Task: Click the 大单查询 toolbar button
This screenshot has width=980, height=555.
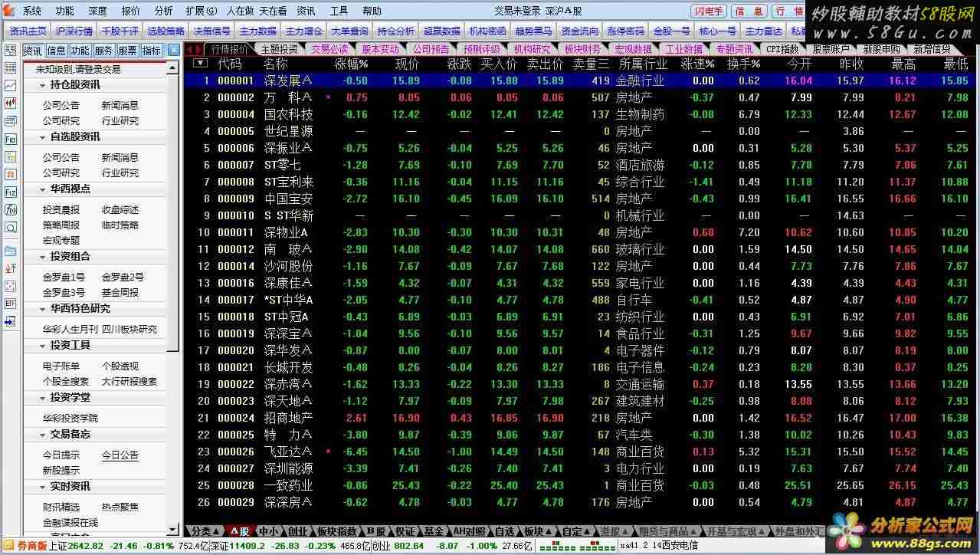Action: click(x=350, y=31)
